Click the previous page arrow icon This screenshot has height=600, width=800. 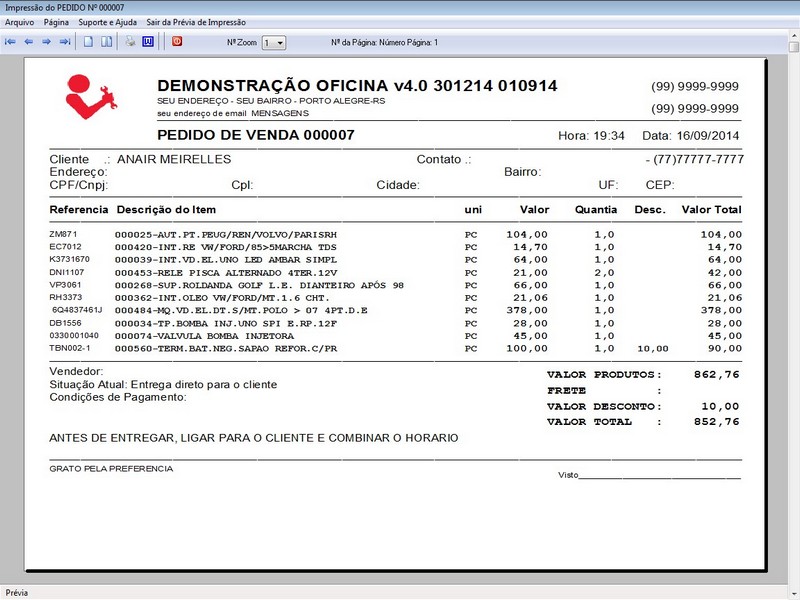coord(30,40)
